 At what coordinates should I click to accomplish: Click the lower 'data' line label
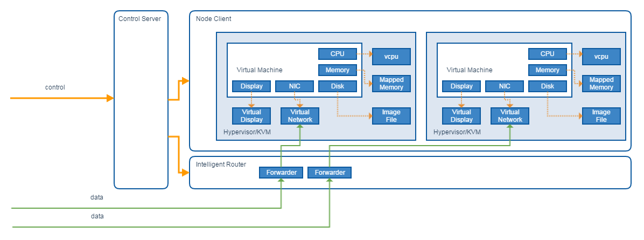tap(97, 216)
